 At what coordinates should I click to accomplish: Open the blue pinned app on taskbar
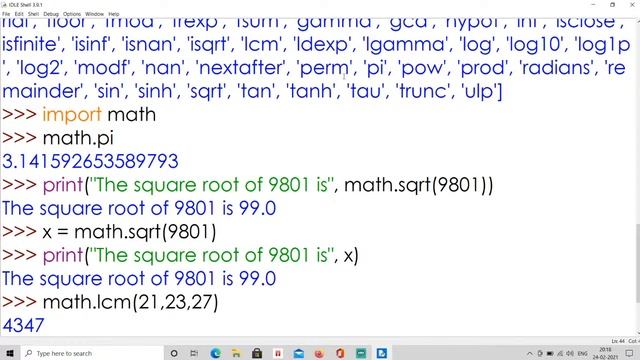(382, 353)
